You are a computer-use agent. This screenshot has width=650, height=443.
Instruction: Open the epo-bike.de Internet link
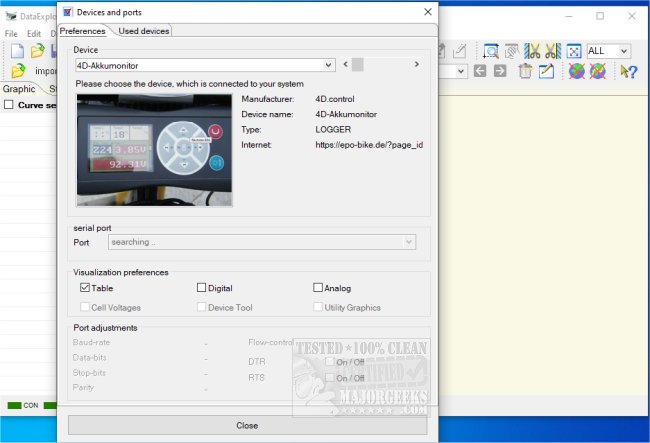(369, 145)
